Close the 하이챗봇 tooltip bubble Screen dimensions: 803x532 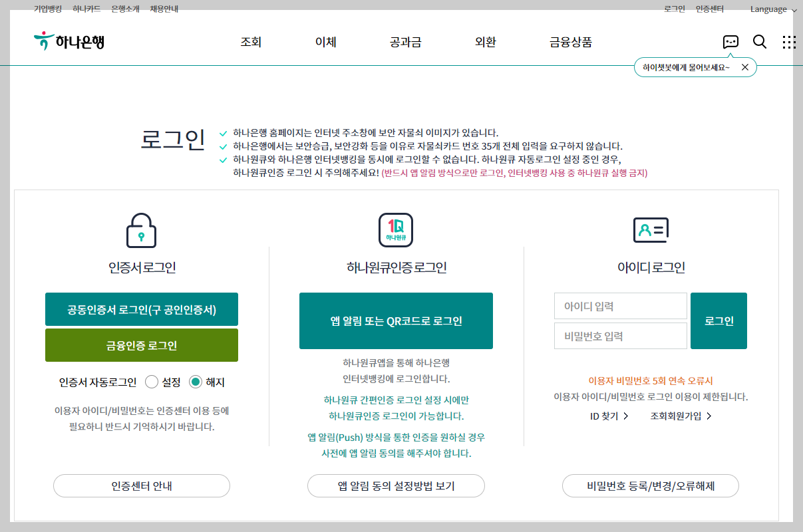(x=745, y=67)
